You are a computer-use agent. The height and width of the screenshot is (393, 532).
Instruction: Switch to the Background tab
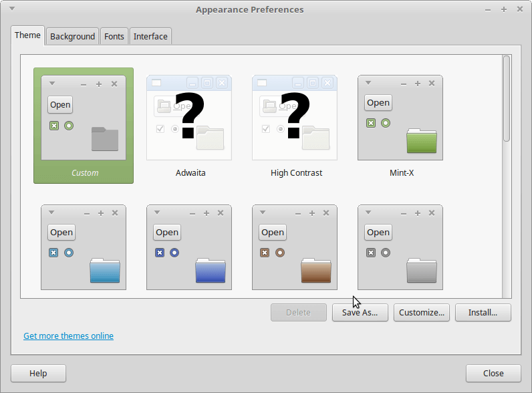pos(72,36)
